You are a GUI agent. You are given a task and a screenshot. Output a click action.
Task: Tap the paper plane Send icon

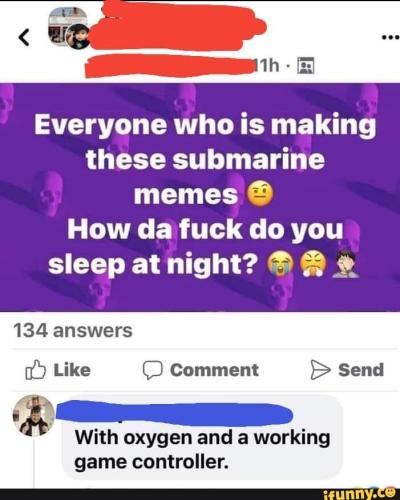point(320,370)
